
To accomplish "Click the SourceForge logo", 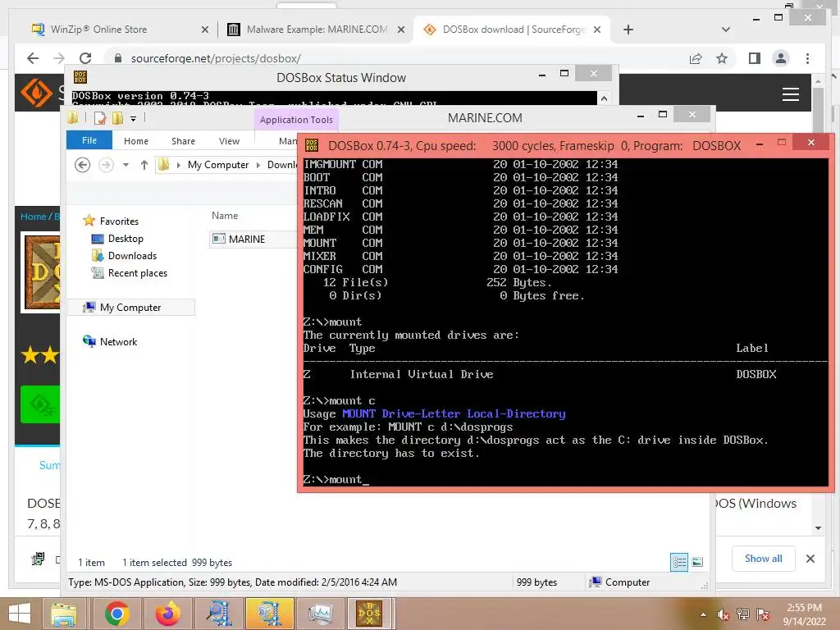I will (36, 93).
